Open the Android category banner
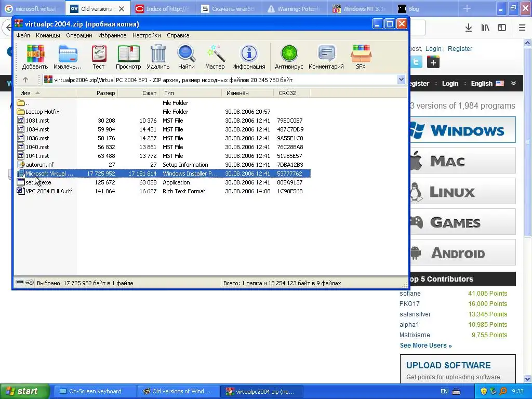 (463, 252)
